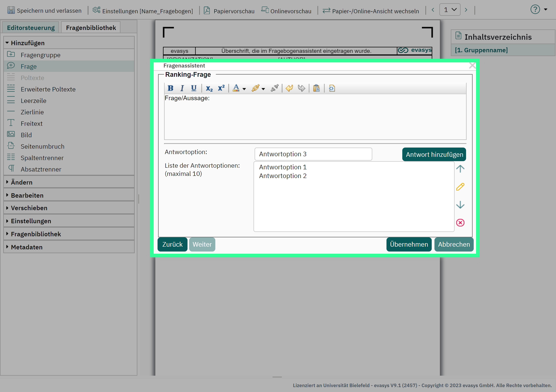The width and height of the screenshot is (556, 392).
Task: Expand the Bearbeiten section
Action: (69, 195)
